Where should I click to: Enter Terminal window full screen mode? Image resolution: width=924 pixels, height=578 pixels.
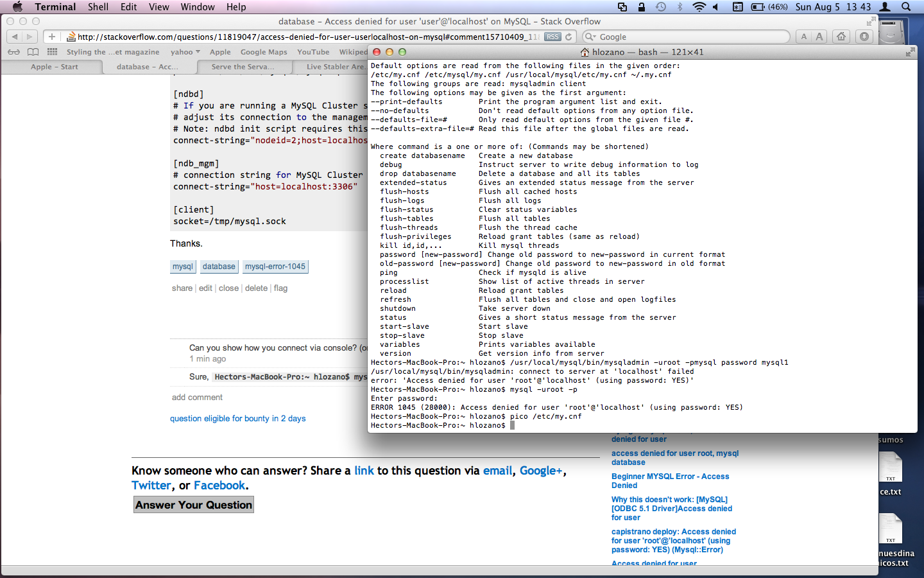[x=910, y=52]
